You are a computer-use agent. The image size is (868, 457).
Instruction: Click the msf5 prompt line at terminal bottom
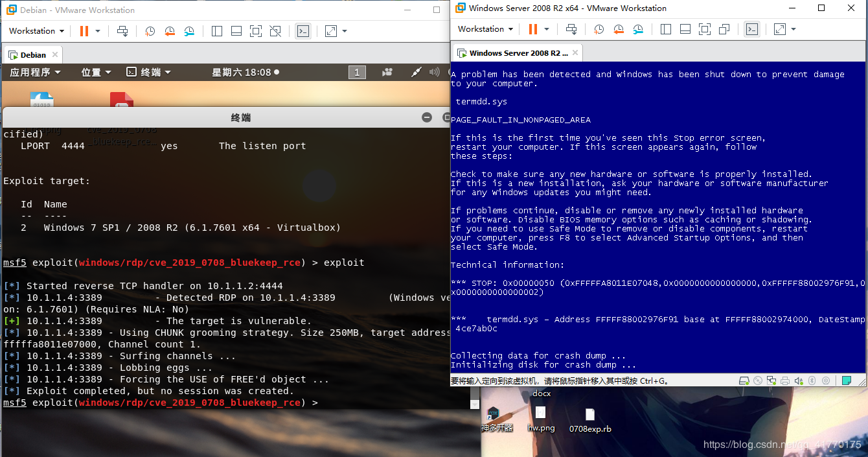pyautogui.click(x=161, y=403)
